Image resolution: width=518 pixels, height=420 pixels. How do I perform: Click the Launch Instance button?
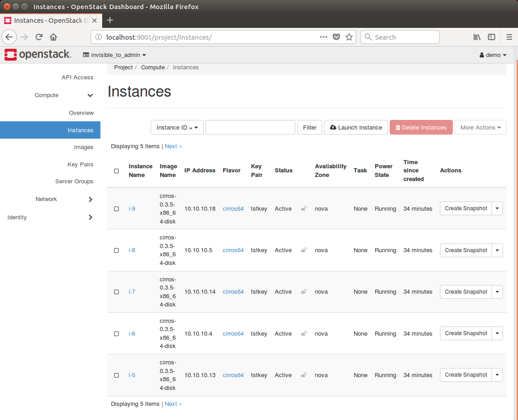point(356,127)
